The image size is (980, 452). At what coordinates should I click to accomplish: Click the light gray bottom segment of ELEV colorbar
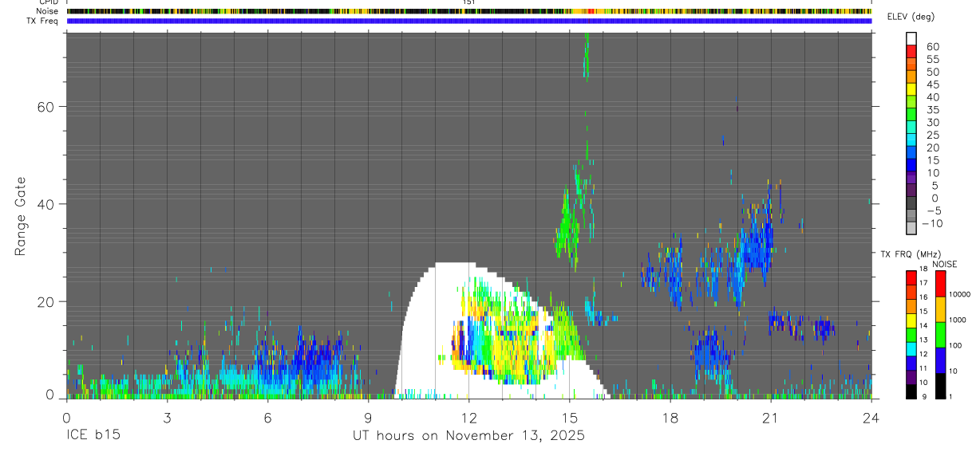tap(911, 227)
